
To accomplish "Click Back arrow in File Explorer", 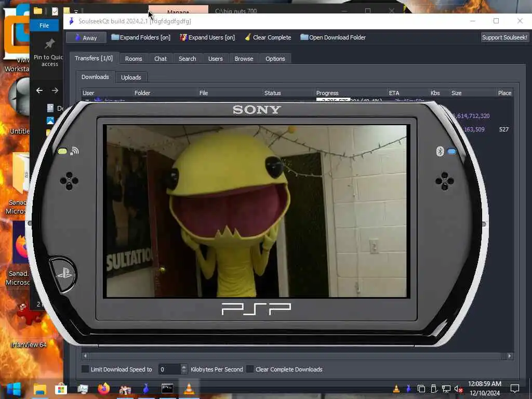I will [39, 90].
